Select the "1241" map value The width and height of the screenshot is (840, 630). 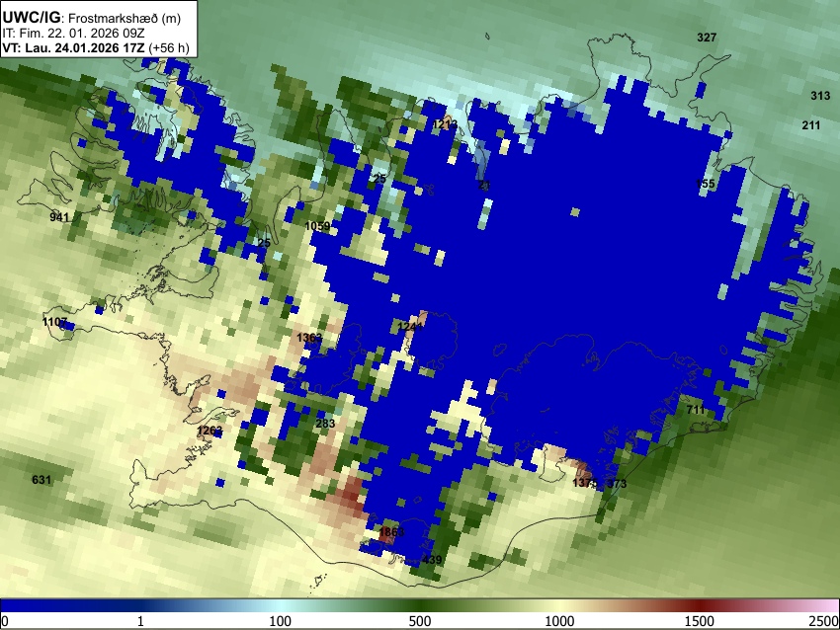[x=411, y=327]
